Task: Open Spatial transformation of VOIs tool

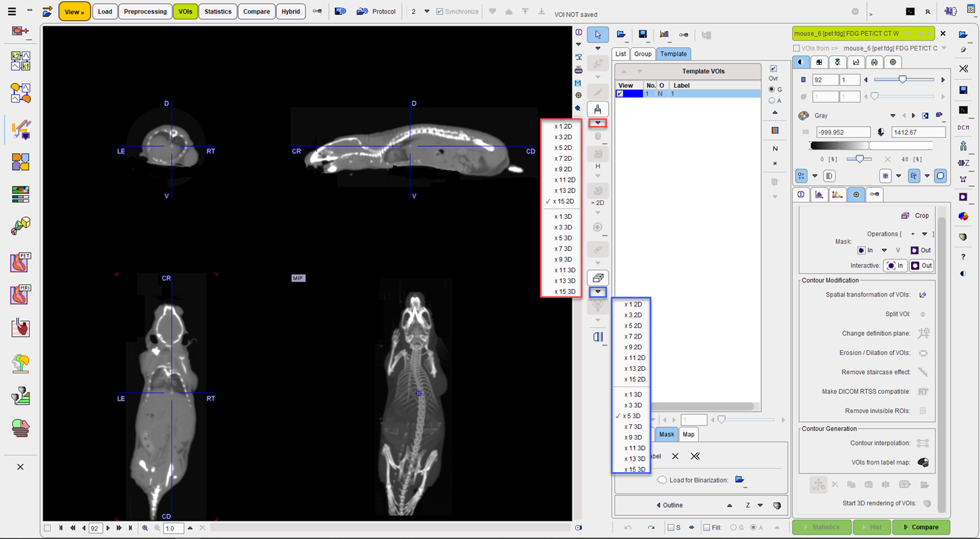Action: 923,294
